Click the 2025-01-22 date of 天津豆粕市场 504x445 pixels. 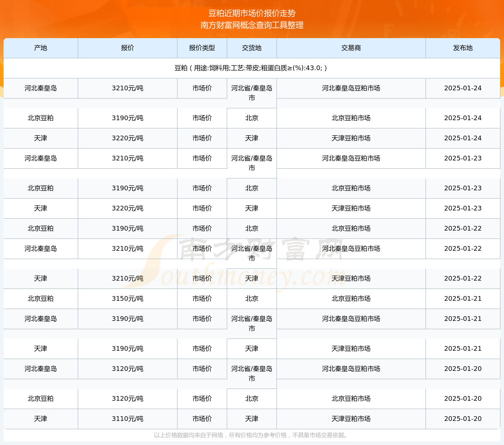(463, 278)
